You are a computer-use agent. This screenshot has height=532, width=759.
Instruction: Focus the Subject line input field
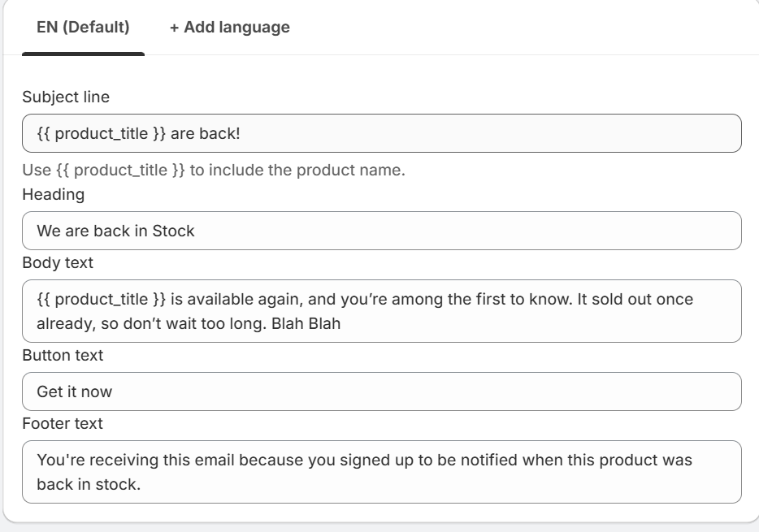(x=381, y=133)
